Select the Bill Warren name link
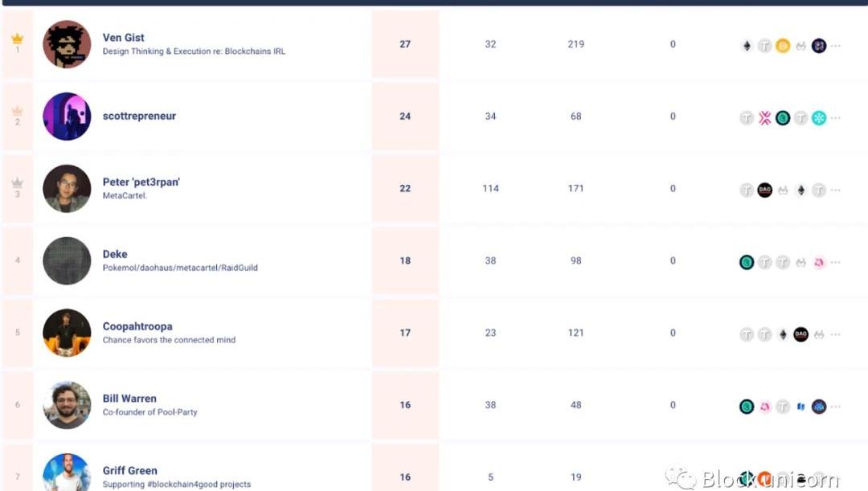This screenshot has height=491, width=868. (129, 399)
